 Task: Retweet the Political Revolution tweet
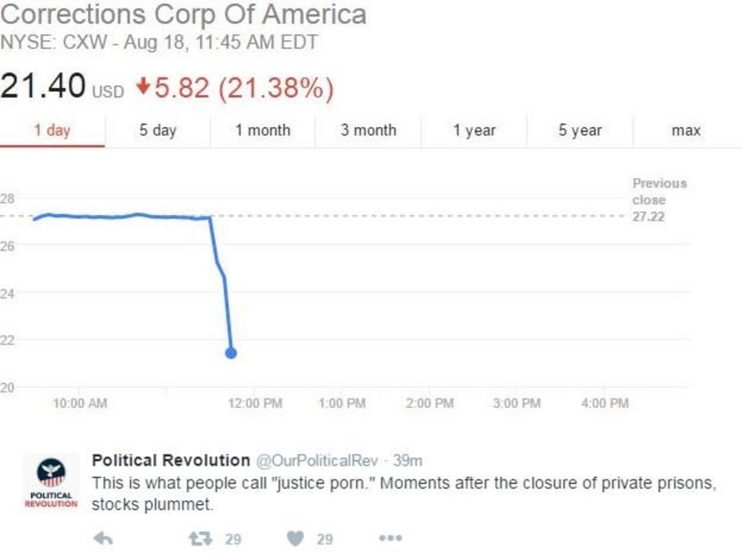click(x=199, y=539)
